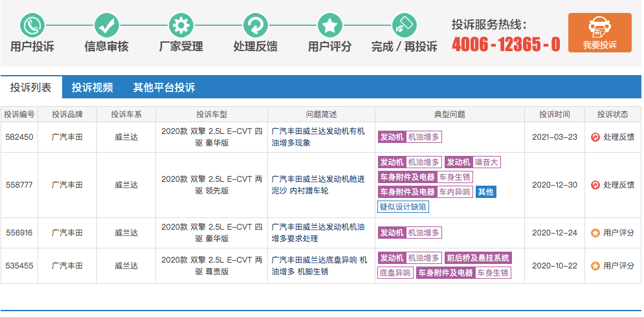This screenshot has width=644, height=317.
Task: Open complaint 广汽丰田威兰达发动机机油增多要求处理
Action: click(x=318, y=233)
